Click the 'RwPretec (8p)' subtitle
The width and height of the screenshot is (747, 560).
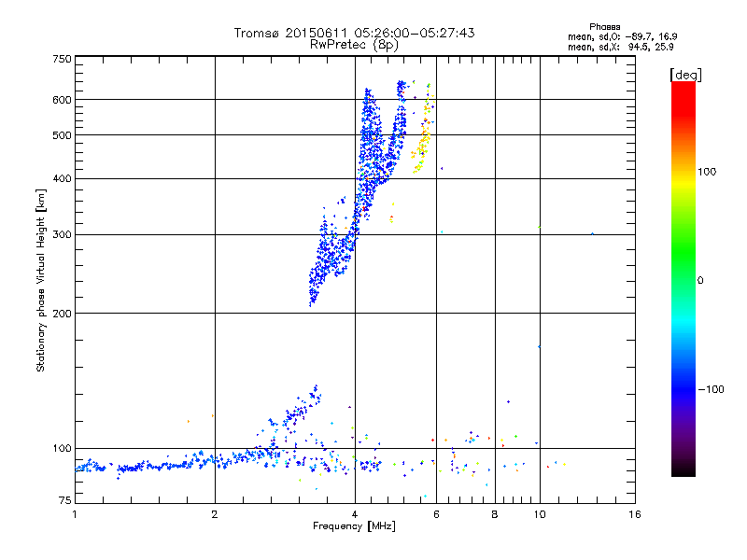pyautogui.click(x=354, y=45)
